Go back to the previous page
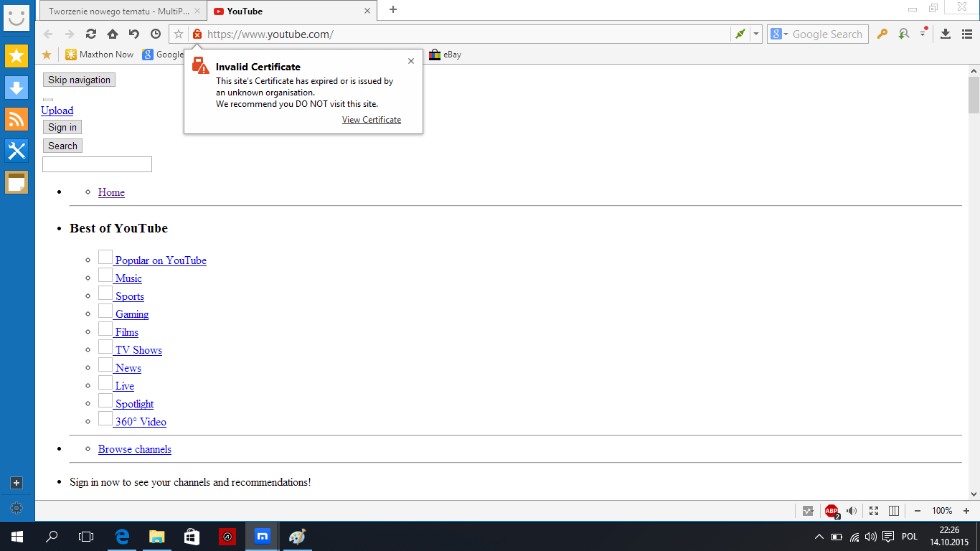 (x=48, y=34)
